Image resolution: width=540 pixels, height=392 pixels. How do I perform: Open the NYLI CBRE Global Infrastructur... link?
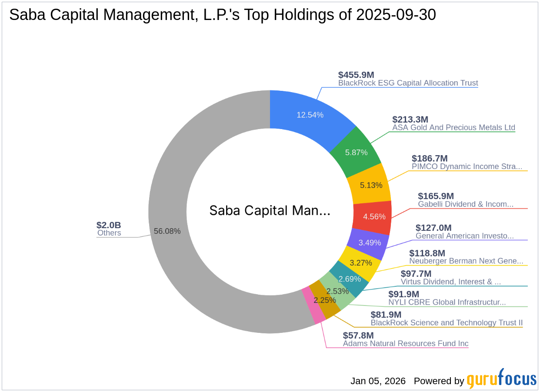click(x=447, y=302)
